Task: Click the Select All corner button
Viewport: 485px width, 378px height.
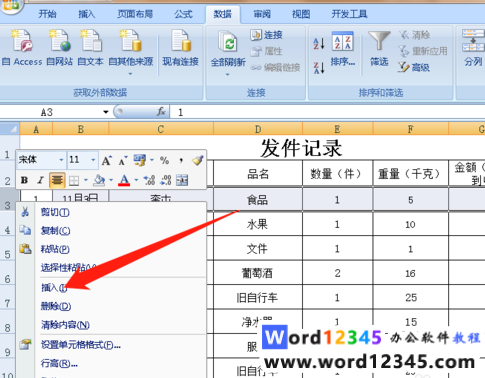Action: [x=10, y=129]
